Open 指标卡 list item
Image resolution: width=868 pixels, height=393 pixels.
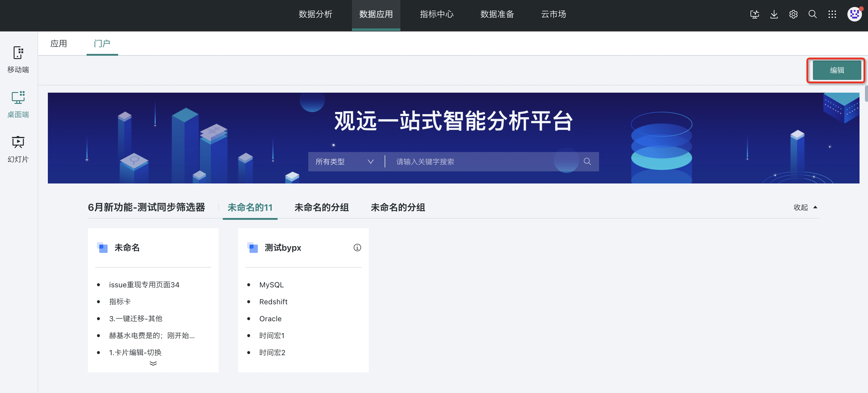pos(120,302)
